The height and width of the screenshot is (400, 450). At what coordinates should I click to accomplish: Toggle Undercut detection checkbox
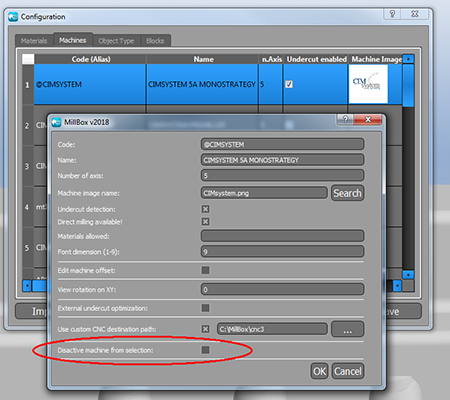click(x=206, y=209)
